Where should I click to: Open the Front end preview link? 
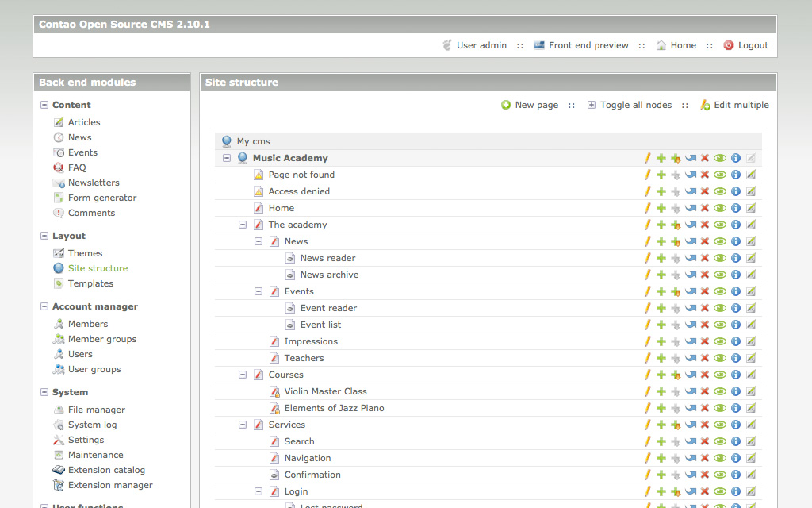pyautogui.click(x=588, y=45)
